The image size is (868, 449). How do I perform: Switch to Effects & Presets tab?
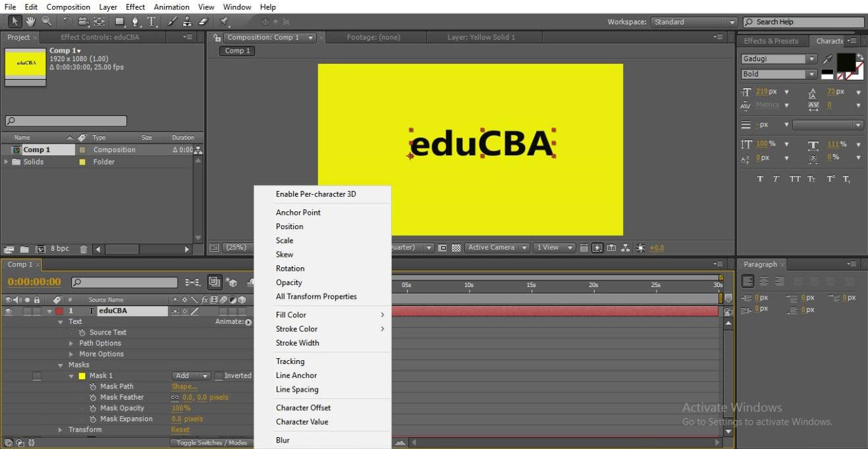tap(771, 41)
